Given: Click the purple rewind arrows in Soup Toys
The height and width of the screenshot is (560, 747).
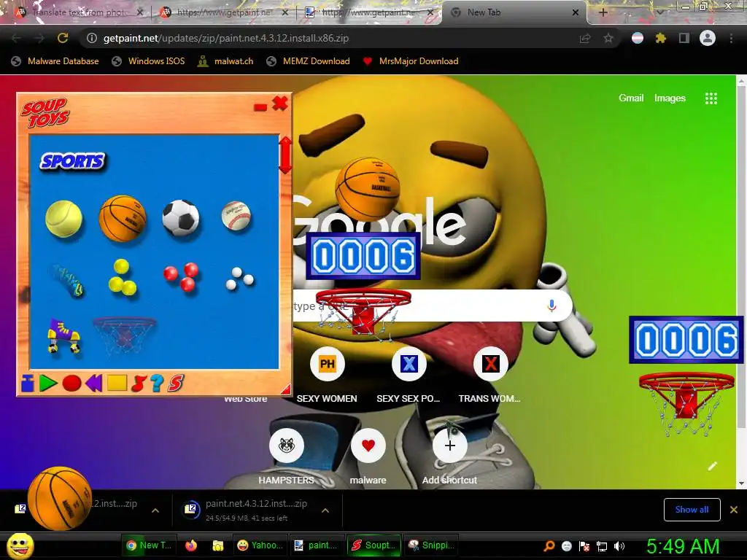Looking at the screenshot, I should tap(94, 383).
